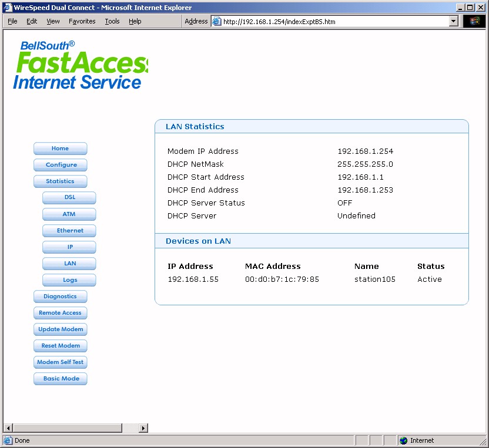Click the Devices on LAN heading
The image size is (489, 448).
click(198, 241)
